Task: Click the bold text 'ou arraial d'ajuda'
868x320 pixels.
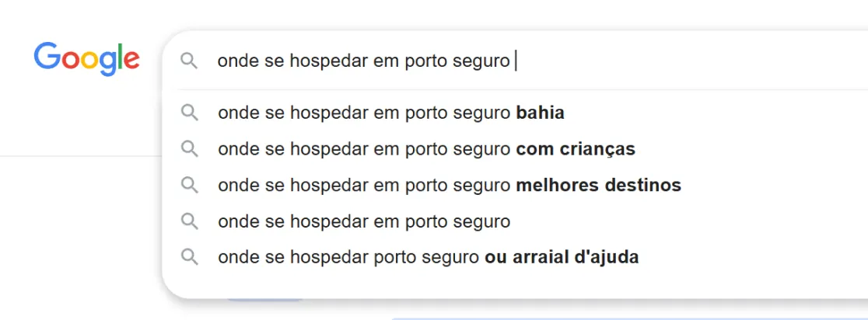Action: 562,258
